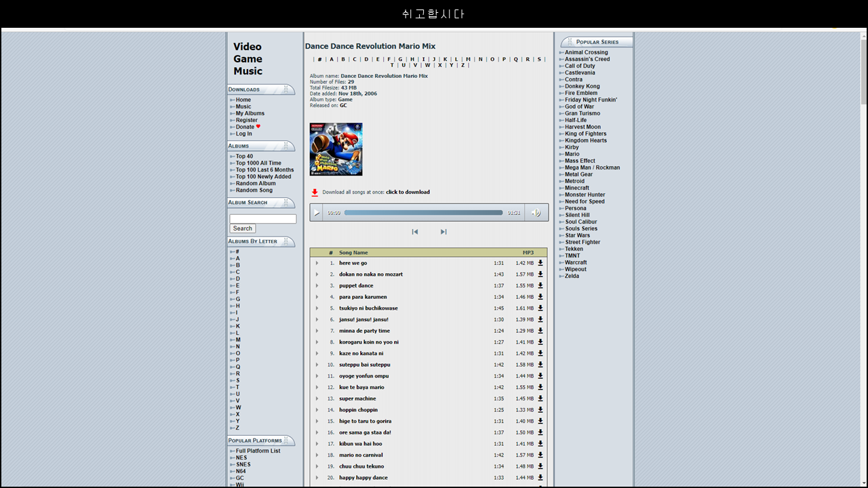This screenshot has width=868, height=488.
Task: Download 'minna de party time' MP3
Action: click(540, 331)
